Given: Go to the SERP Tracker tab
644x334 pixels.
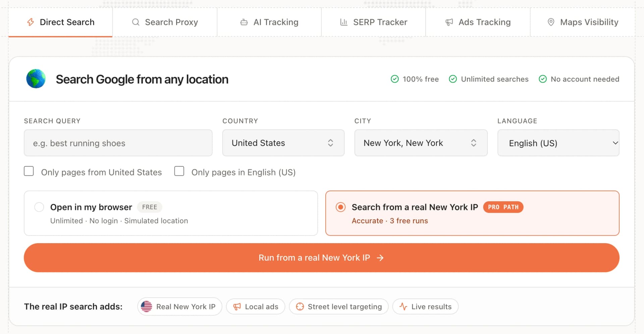Looking at the screenshot, I should coord(374,22).
